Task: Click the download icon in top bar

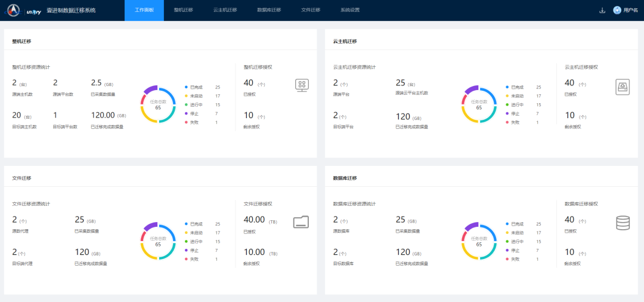Action: pos(602,10)
